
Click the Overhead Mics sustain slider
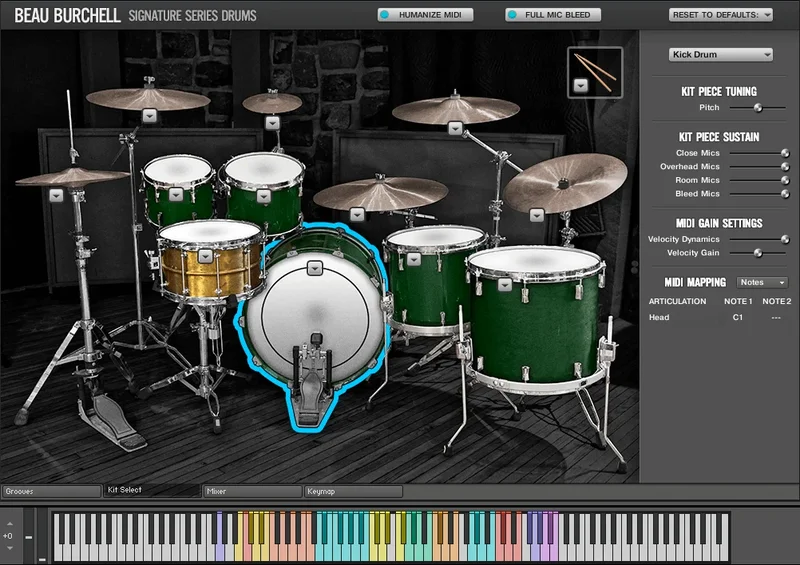pos(760,167)
